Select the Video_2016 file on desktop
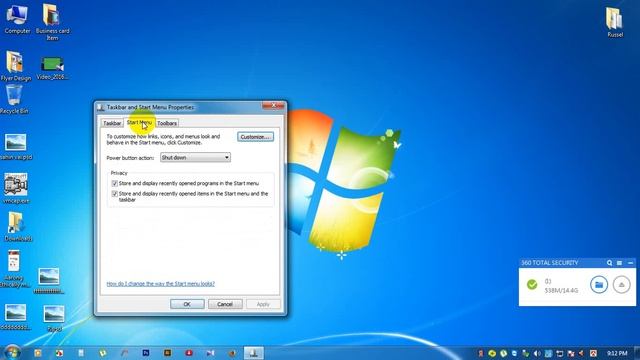Screen dimensions: 640x360 (52, 68)
